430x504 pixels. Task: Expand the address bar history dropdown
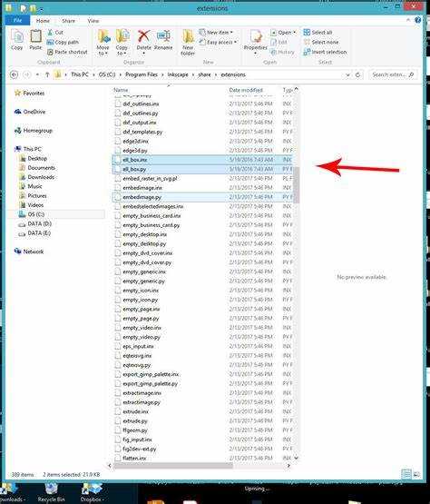click(x=347, y=74)
